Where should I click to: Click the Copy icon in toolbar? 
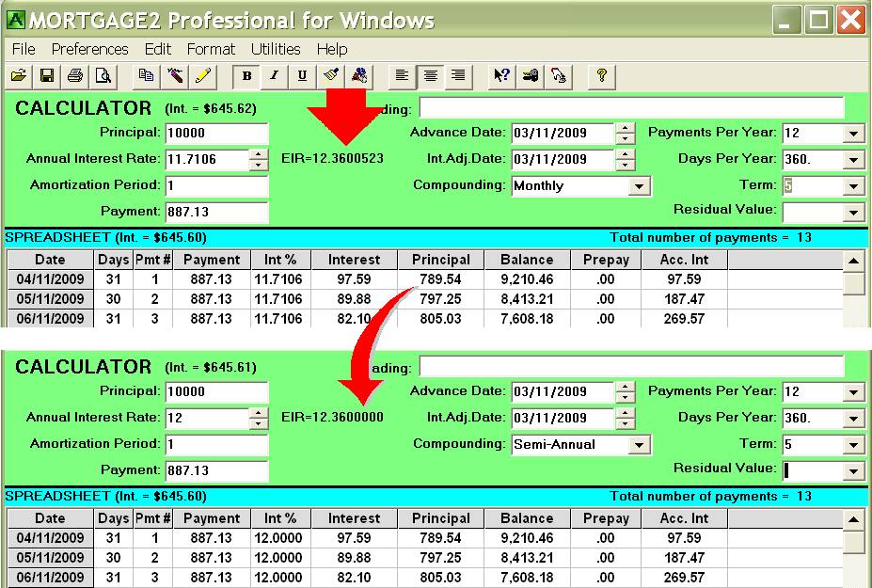146,76
